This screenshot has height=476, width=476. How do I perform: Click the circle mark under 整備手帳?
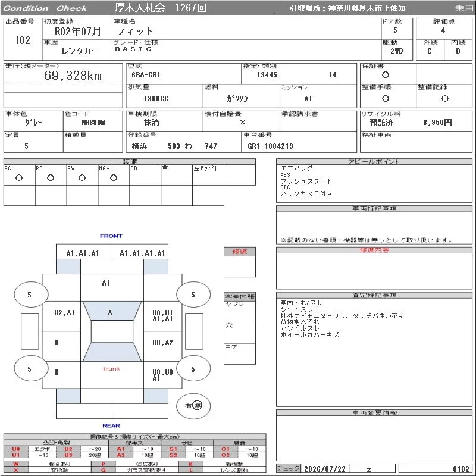pyautogui.click(x=385, y=99)
